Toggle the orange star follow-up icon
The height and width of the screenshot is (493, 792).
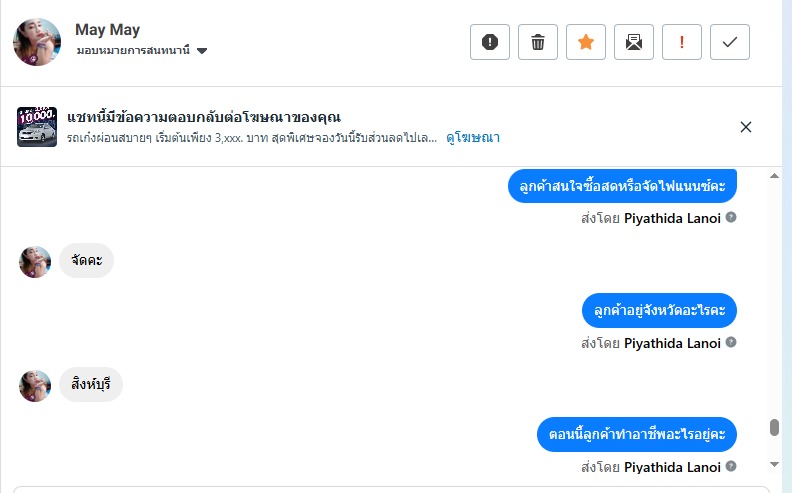pos(586,42)
